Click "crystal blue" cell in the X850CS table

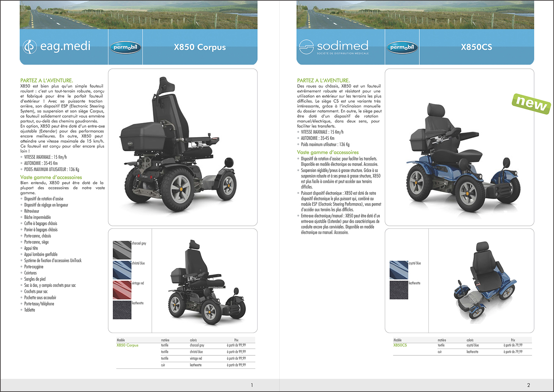click(473, 345)
